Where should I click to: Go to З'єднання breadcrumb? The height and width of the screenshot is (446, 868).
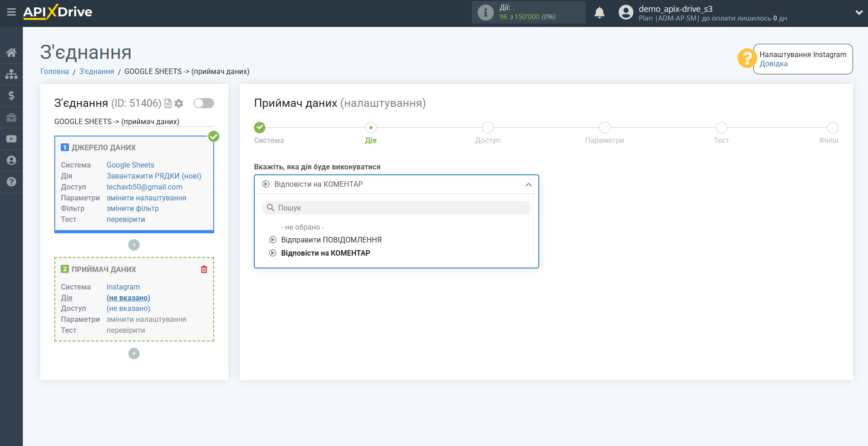(x=97, y=71)
